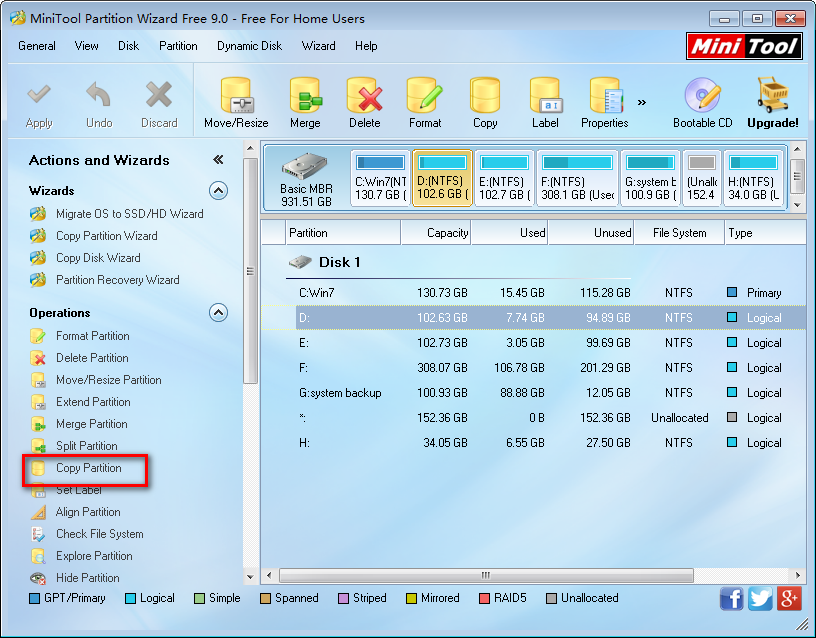Click the Bootable CD toolbar icon

pos(703,104)
